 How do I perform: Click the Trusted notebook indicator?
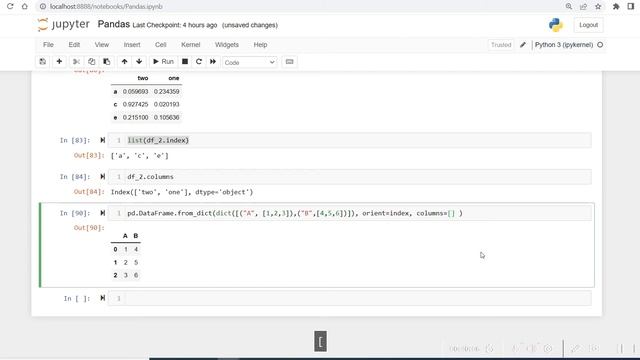click(501, 45)
